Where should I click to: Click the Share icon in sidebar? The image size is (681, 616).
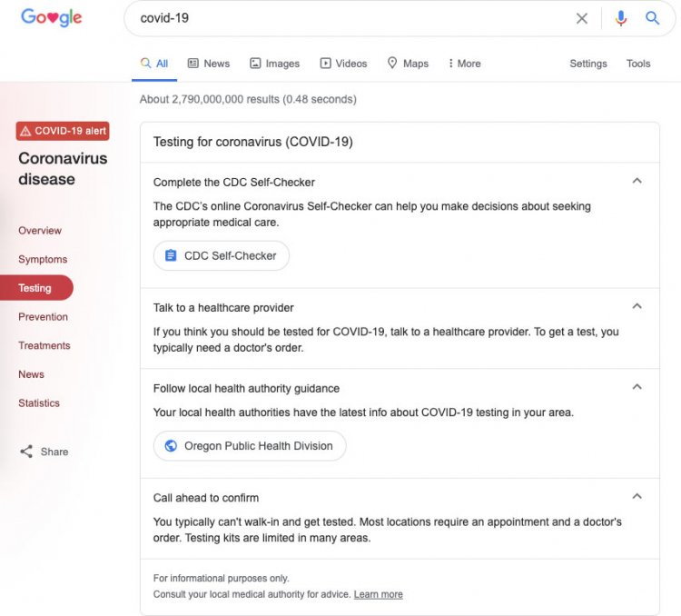click(x=26, y=452)
